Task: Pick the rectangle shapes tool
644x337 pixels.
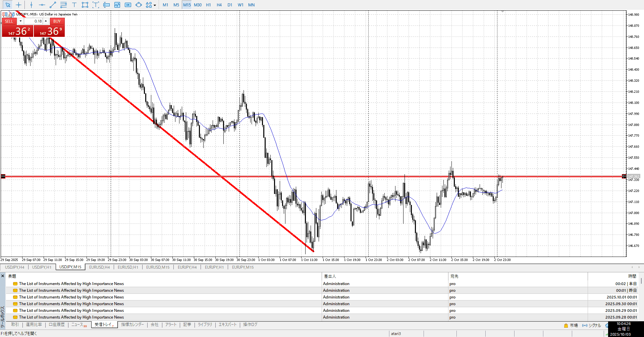Action: tap(85, 5)
